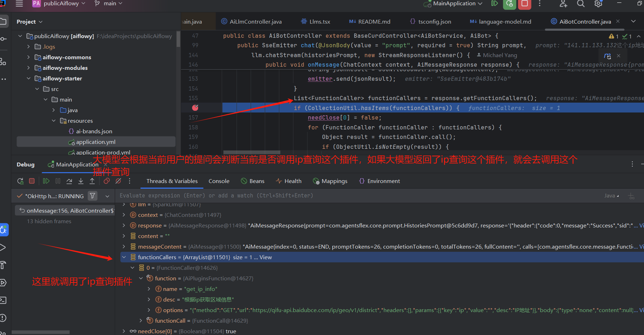Open View Breakpoints dialog icon
The image size is (644, 335).
click(x=107, y=181)
